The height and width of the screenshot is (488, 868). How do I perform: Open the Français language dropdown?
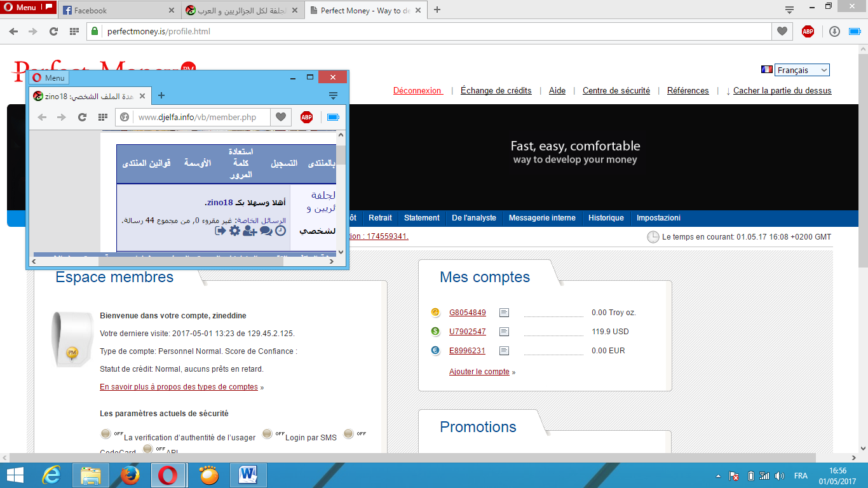(802, 70)
